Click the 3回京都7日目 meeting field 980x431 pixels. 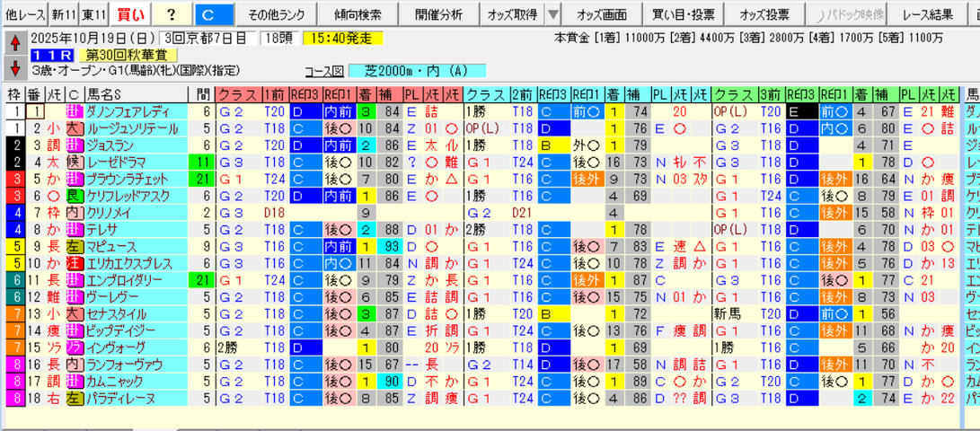207,39
